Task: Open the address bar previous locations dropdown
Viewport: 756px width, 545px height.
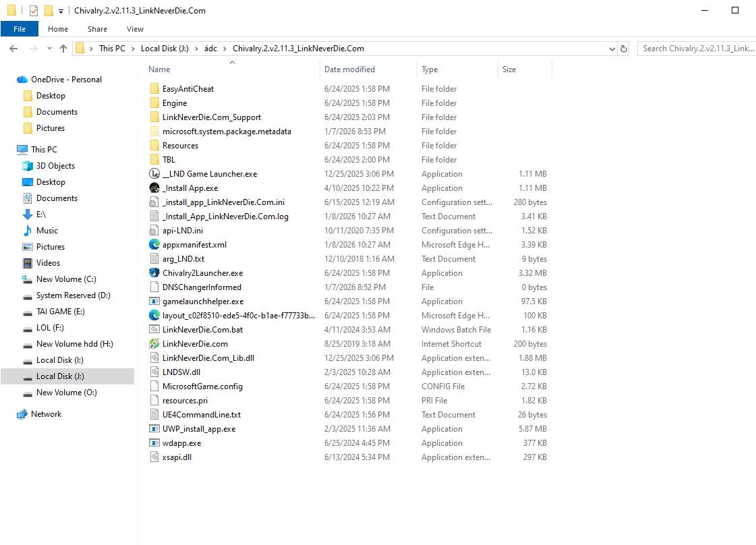Action: tap(612, 49)
